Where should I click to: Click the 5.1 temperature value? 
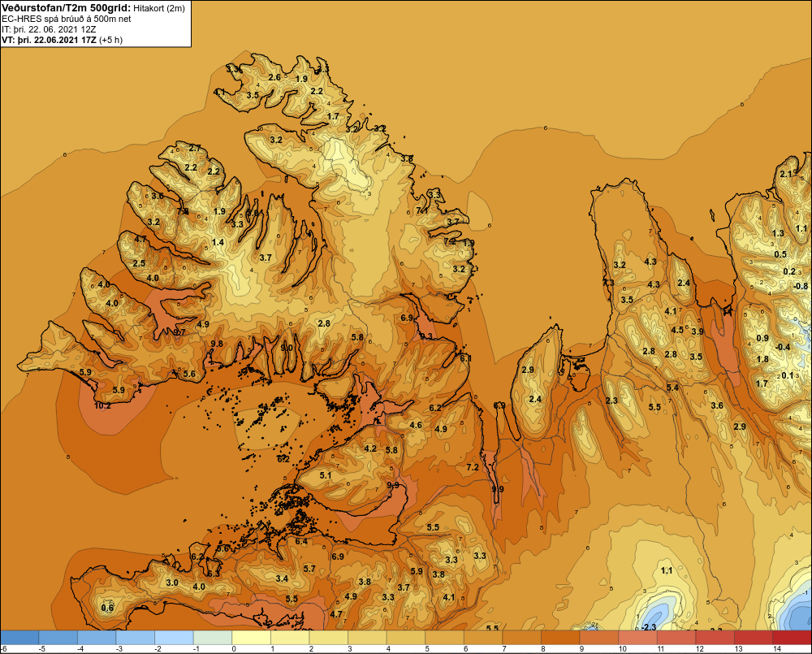point(326,474)
